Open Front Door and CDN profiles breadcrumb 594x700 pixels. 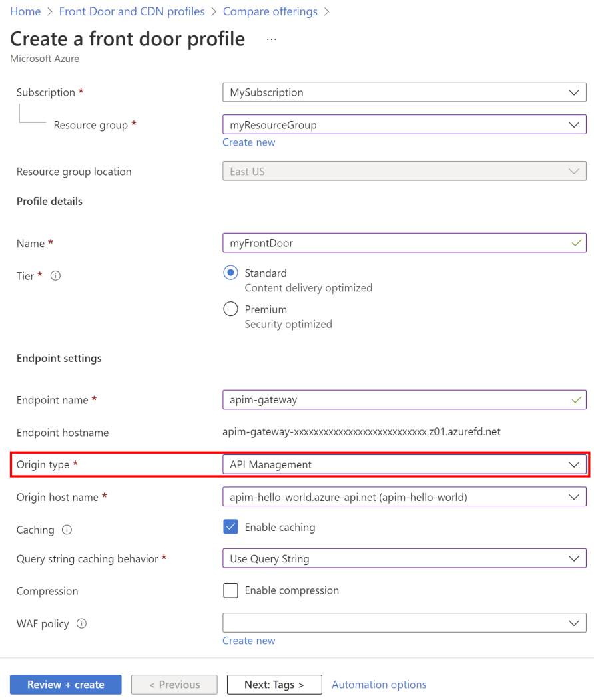point(132,12)
